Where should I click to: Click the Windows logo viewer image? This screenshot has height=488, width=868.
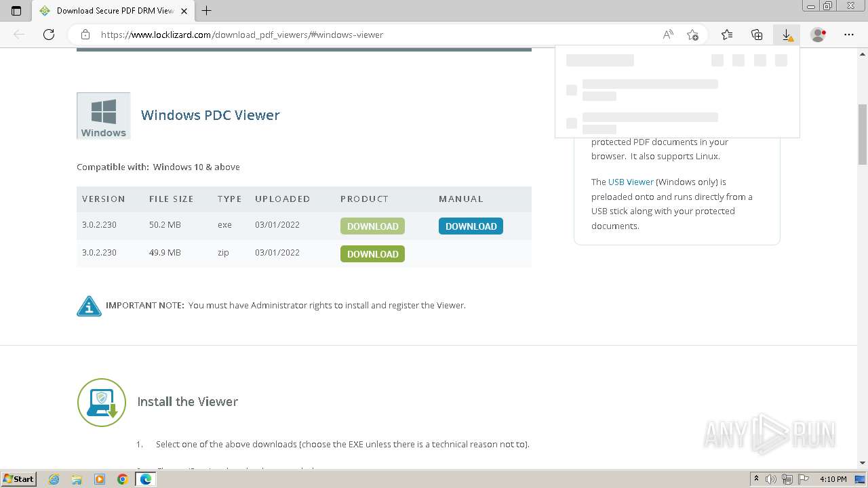(x=104, y=116)
